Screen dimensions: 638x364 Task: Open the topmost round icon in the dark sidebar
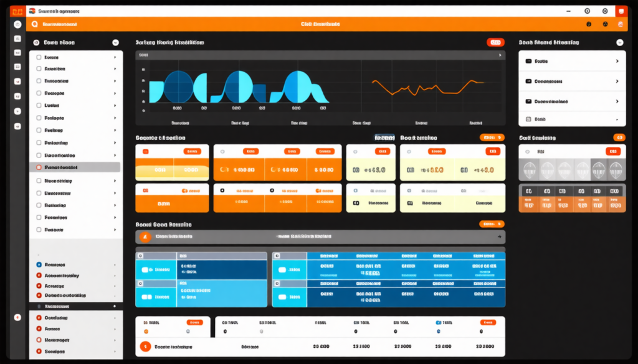(x=17, y=24)
